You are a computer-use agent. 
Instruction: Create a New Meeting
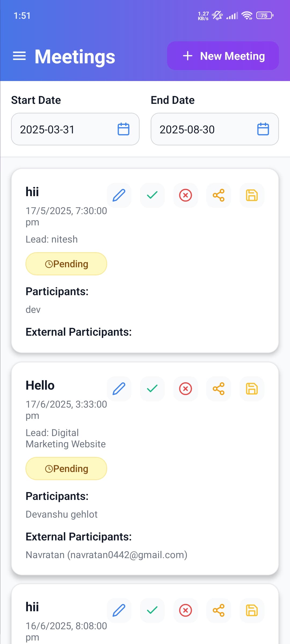(223, 56)
